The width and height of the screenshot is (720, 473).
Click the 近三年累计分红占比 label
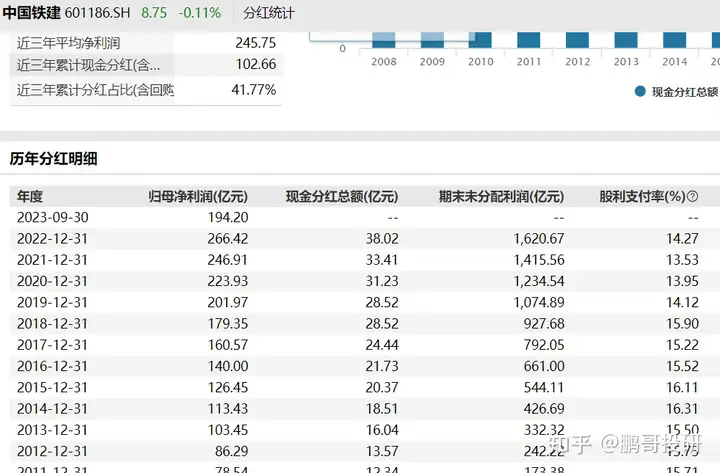[95, 90]
